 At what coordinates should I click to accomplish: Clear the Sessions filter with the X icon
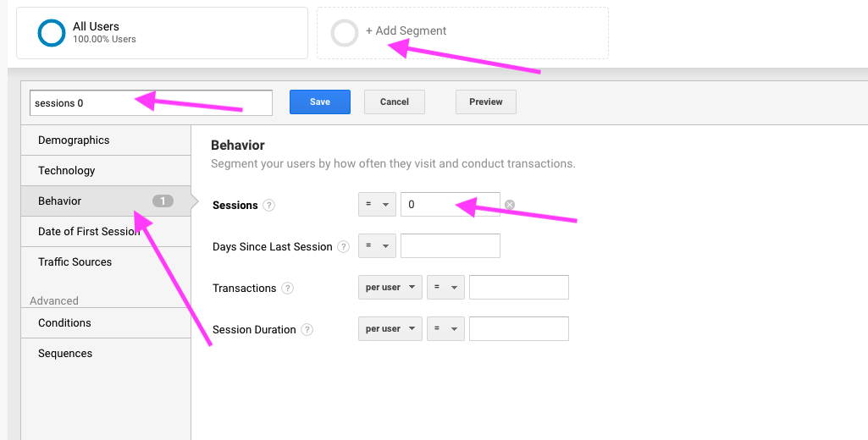[510, 205]
